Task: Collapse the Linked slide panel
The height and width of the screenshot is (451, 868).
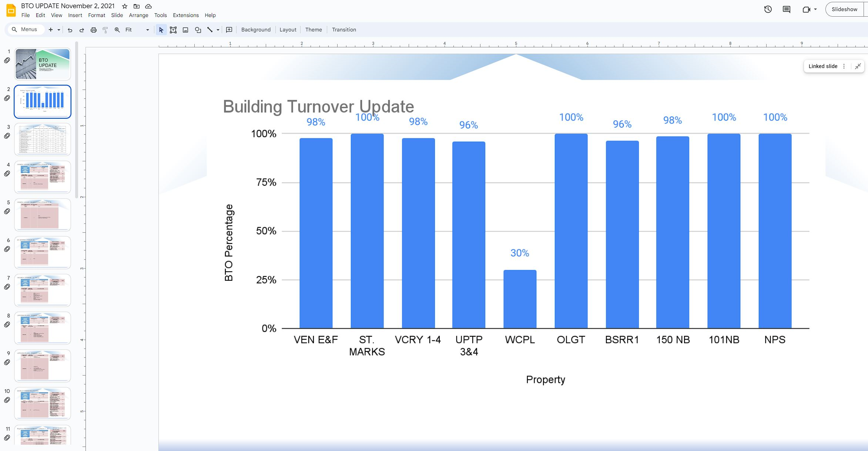Action: click(x=858, y=66)
